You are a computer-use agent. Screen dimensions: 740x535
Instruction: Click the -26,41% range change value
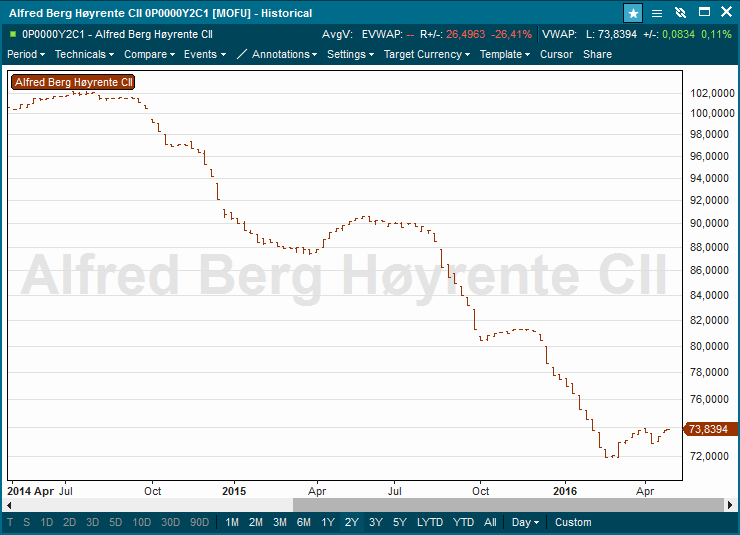511,34
